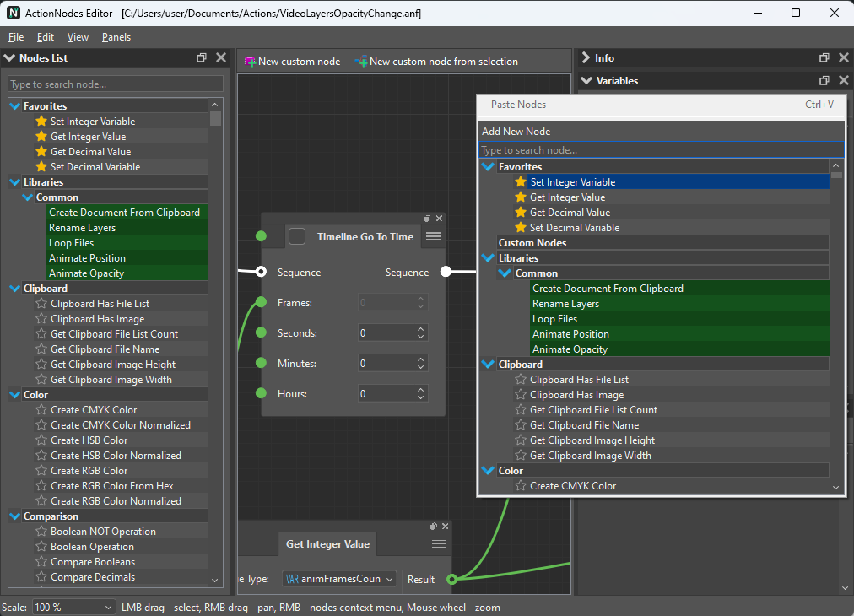The width and height of the screenshot is (854, 616).
Task: Unfavorite Get Decimal Value in the Nodes List
Action: coord(41,152)
